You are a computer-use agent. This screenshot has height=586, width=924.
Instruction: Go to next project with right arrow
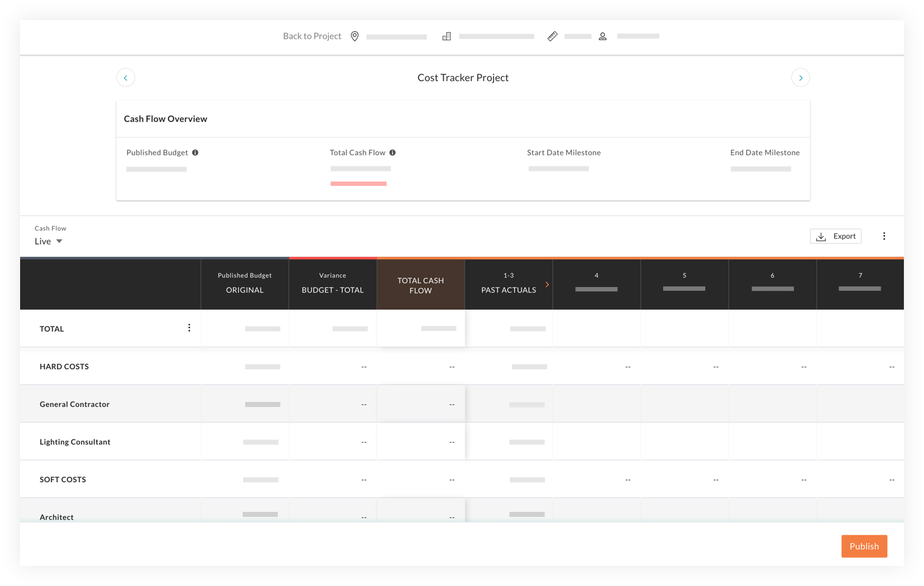point(800,78)
